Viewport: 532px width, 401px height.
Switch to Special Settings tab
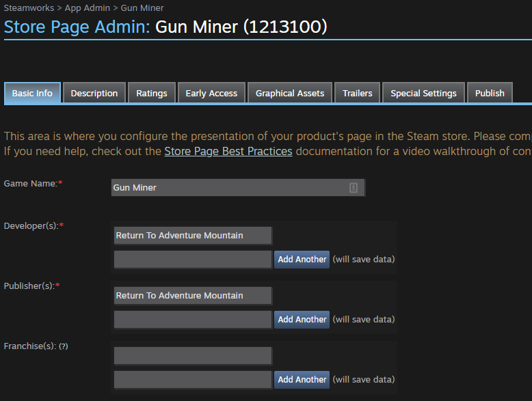coord(423,93)
